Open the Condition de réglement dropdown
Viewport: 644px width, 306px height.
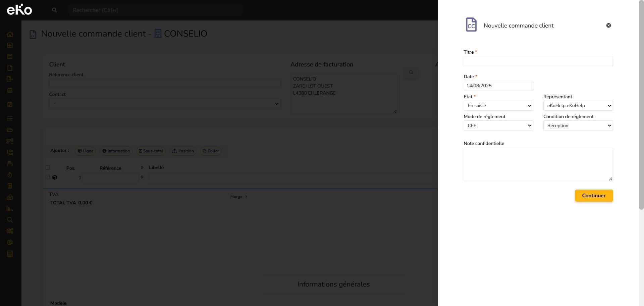[x=578, y=126]
